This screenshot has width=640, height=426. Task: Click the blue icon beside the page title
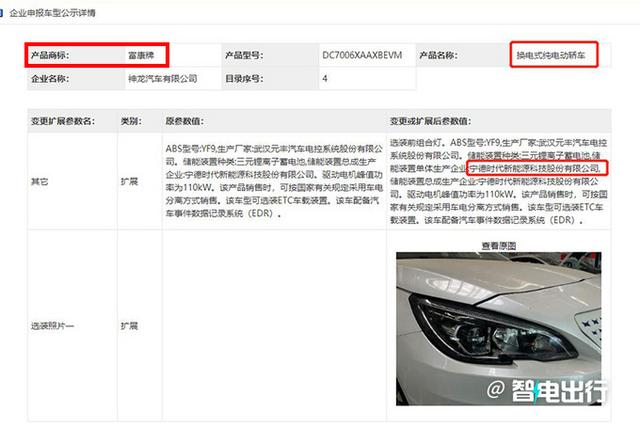point(1,13)
